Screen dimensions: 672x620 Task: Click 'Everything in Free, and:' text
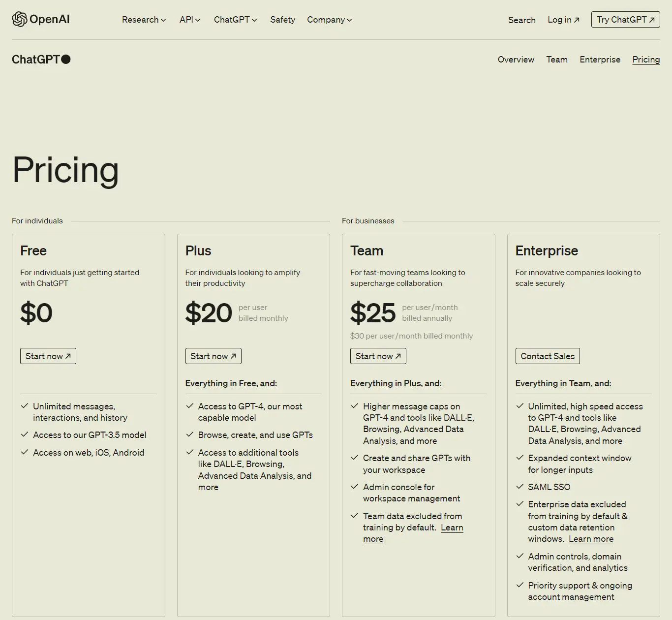(x=231, y=383)
